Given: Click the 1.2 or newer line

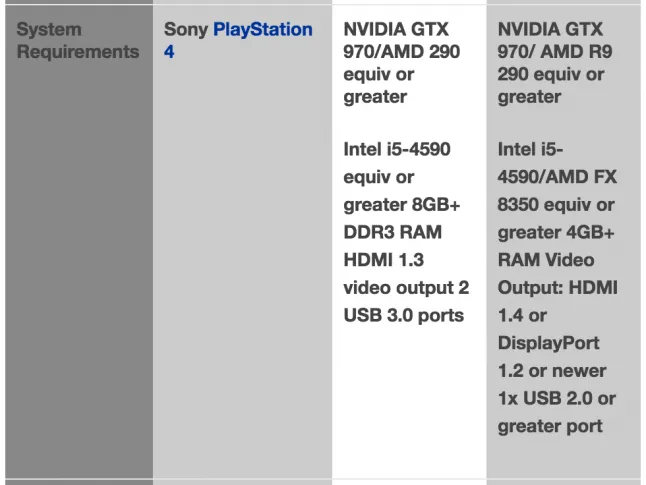Looking at the screenshot, I should (552, 371).
